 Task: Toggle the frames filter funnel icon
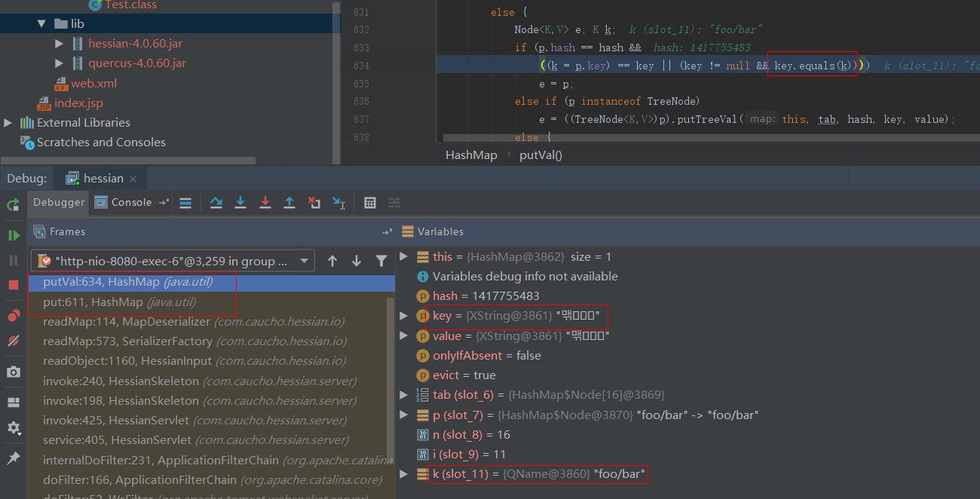pyautogui.click(x=381, y=261)
